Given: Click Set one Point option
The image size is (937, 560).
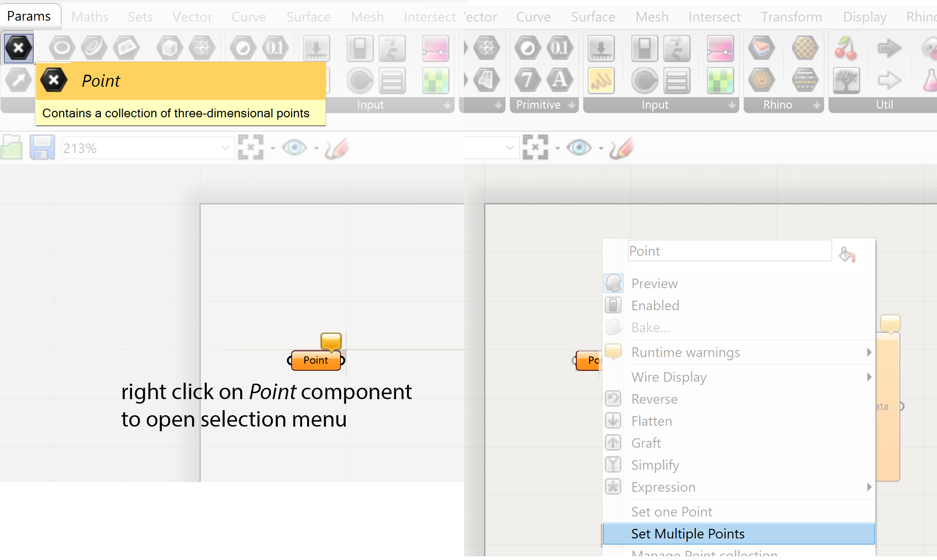Looking at the screenshot, I should (x=672, y=512).
